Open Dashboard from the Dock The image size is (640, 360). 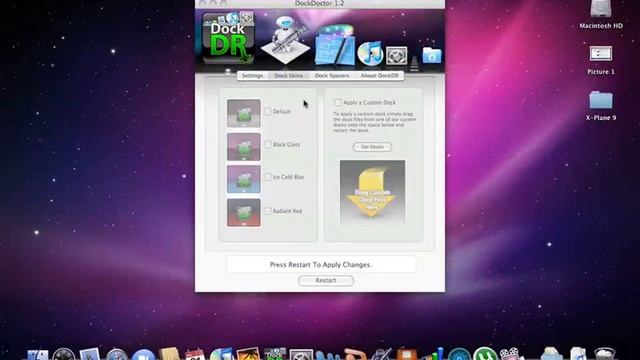click(64, 354)
